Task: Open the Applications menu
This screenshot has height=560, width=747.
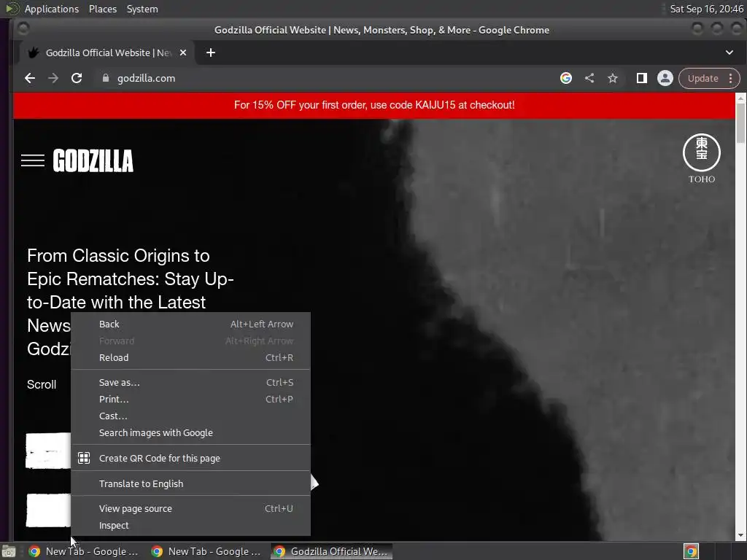Action: (52, 9)
